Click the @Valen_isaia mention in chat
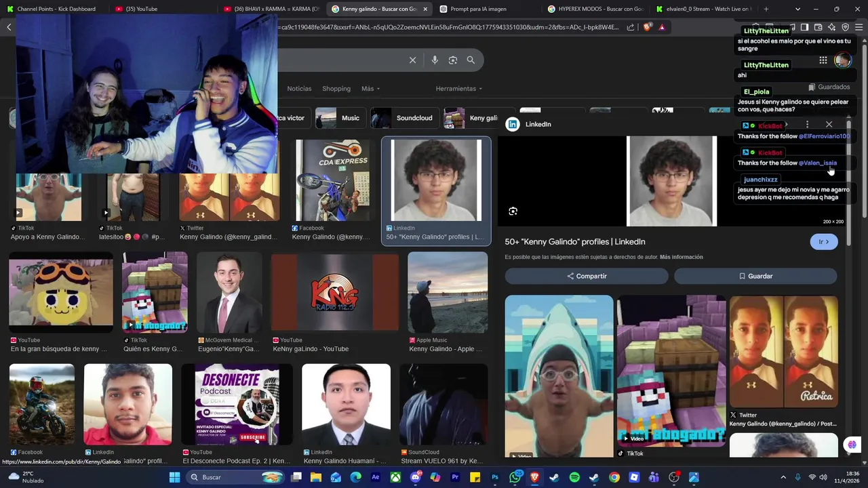868x488 pixels. (x=817, y=163)
